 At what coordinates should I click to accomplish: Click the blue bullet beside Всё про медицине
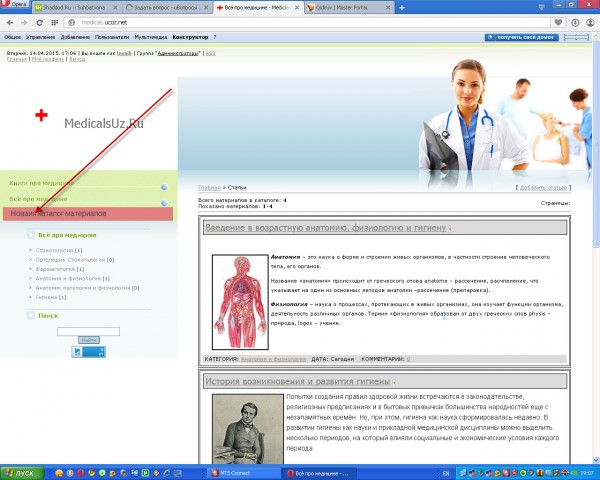[x=165, y=203]
